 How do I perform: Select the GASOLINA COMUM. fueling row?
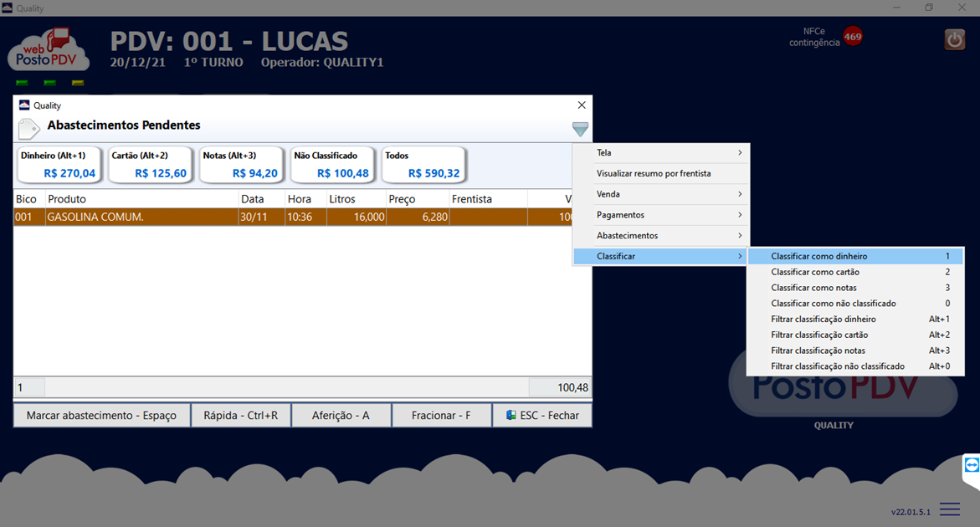(293, 217)
